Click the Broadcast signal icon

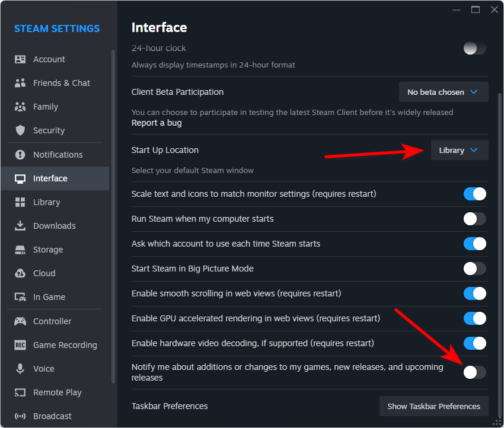coord(20,416)
